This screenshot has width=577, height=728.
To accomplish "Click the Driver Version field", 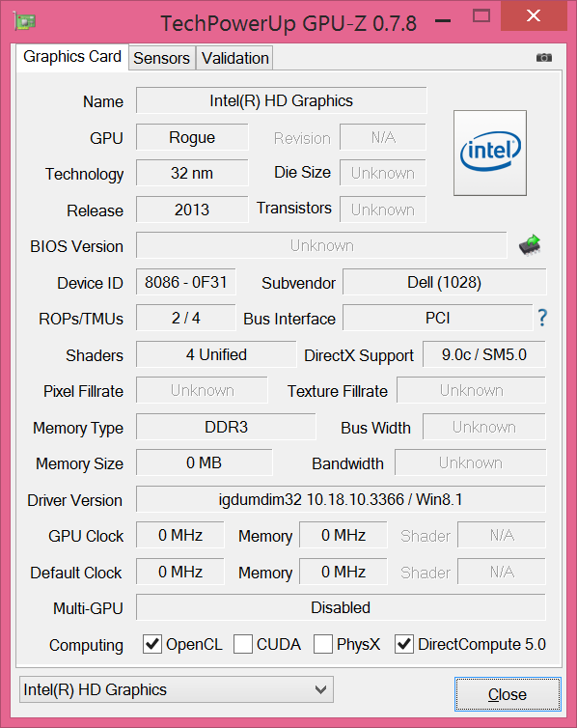I will pos(341,499).
